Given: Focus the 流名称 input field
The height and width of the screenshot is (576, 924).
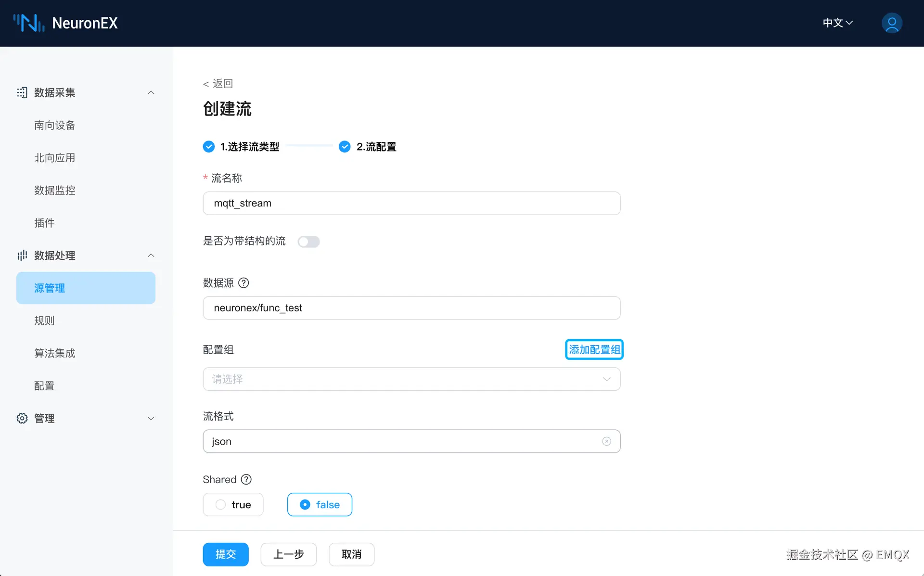Looking at the screenshot, I should tap(411, 203).
